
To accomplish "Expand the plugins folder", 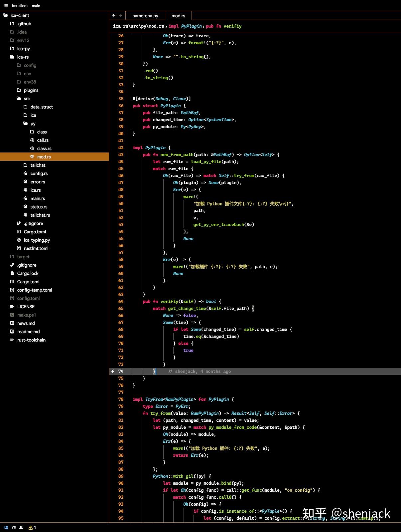I will tap(31, 90).
